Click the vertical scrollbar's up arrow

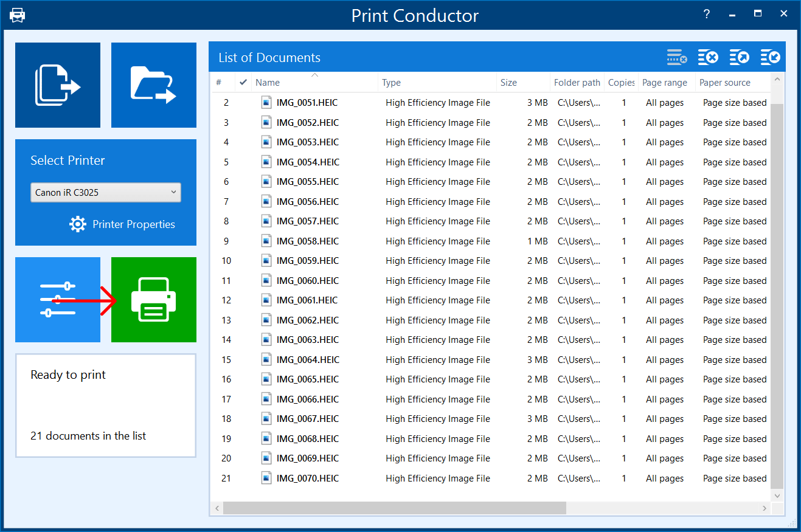[777, 80]
